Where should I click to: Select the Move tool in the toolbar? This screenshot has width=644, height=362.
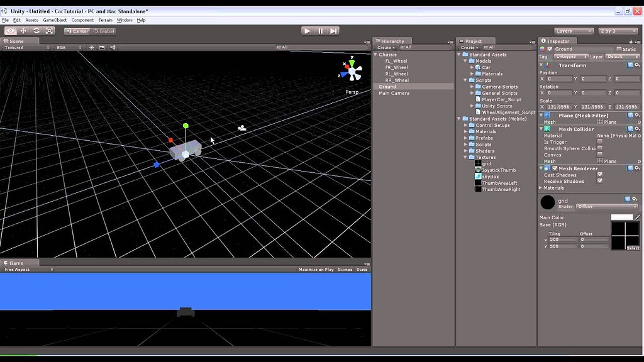click(x=23, y=30)
